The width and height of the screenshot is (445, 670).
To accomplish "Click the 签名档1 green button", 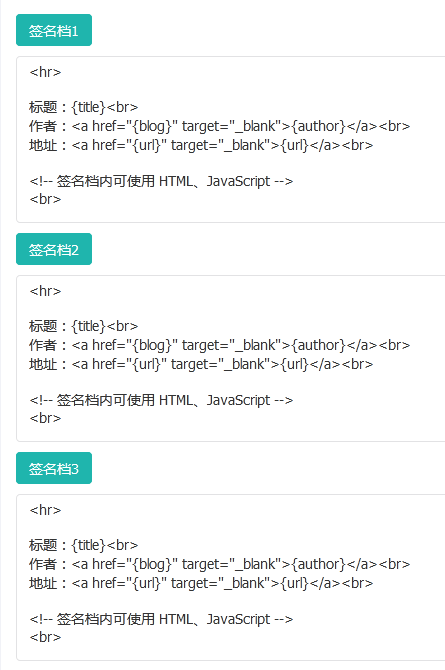I will (54, 30).
